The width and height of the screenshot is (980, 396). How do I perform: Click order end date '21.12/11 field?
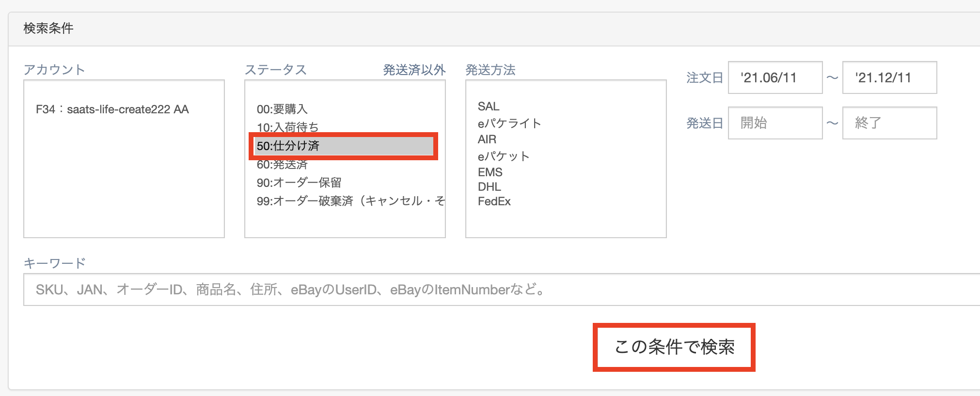(889, 77)
